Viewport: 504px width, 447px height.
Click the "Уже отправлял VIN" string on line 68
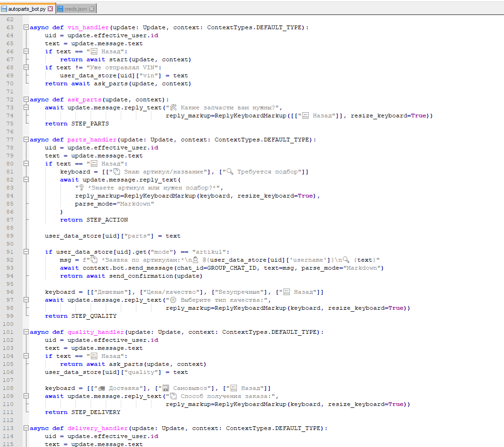[x=122, y=67]
